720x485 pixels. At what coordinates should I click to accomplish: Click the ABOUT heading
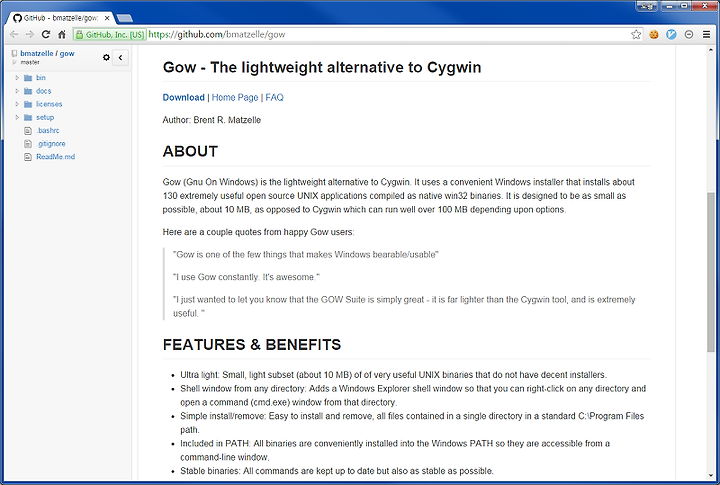[190, 151]
